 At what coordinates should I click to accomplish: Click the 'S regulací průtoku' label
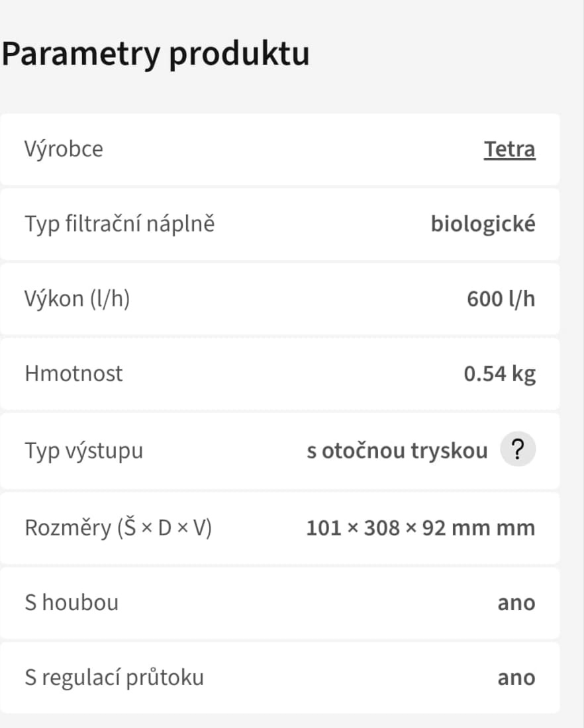(114, 678)
